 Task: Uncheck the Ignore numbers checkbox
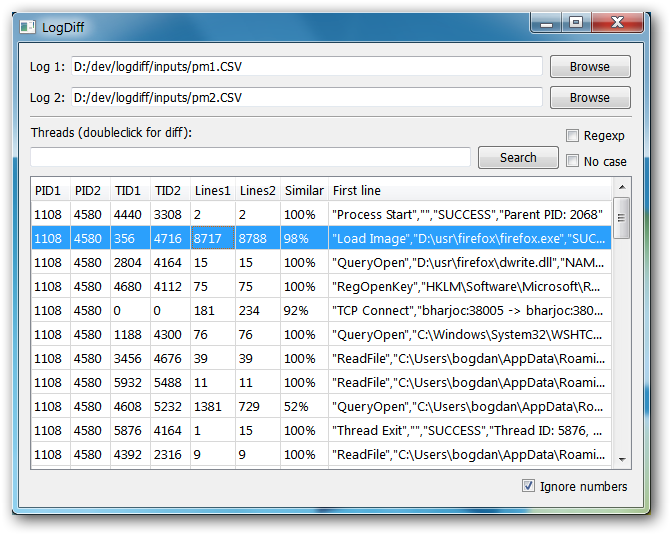[x=528, y=486]
